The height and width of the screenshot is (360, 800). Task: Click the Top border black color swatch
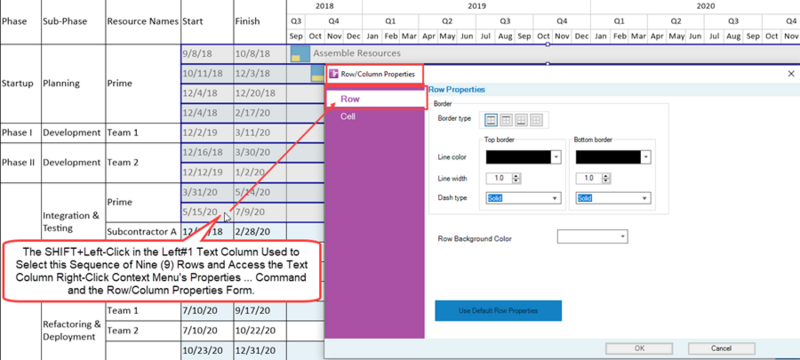[x=519, y=157]
